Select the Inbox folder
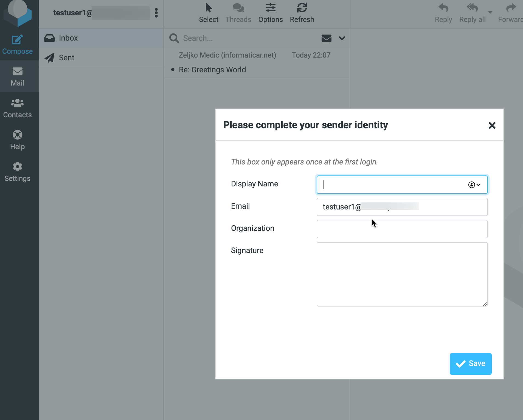The height and width of the screenshot is (420, 523). click(101, 38)
